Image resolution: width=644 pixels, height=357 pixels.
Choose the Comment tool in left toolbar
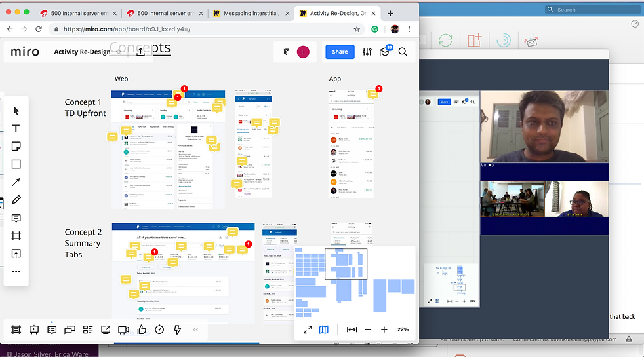click(16, 218)
